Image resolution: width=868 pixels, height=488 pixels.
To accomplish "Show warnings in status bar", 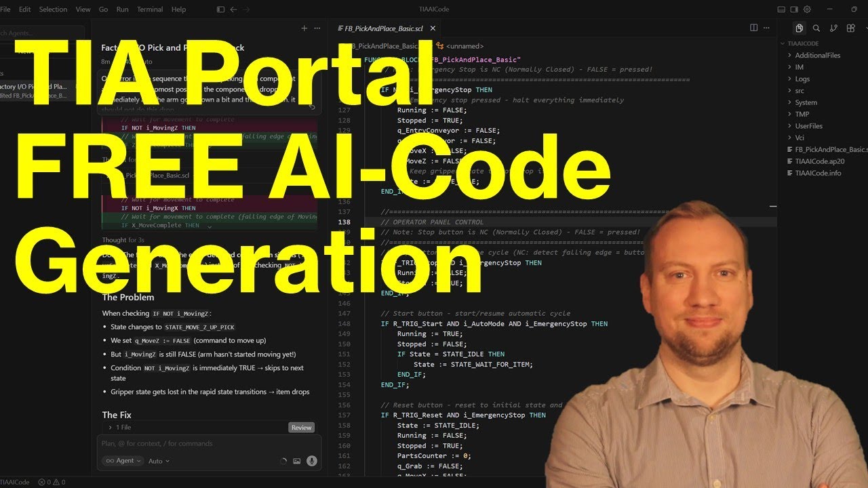I will point(60,482).
